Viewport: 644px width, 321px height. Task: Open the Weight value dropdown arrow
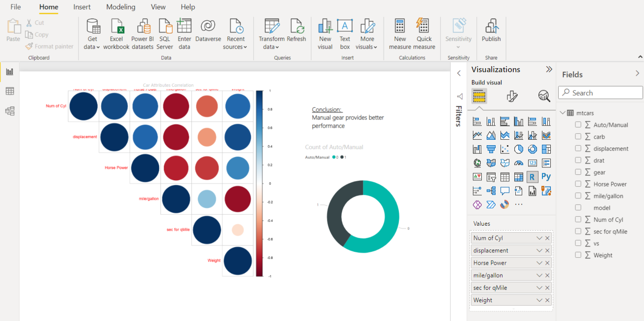(539, 300)
